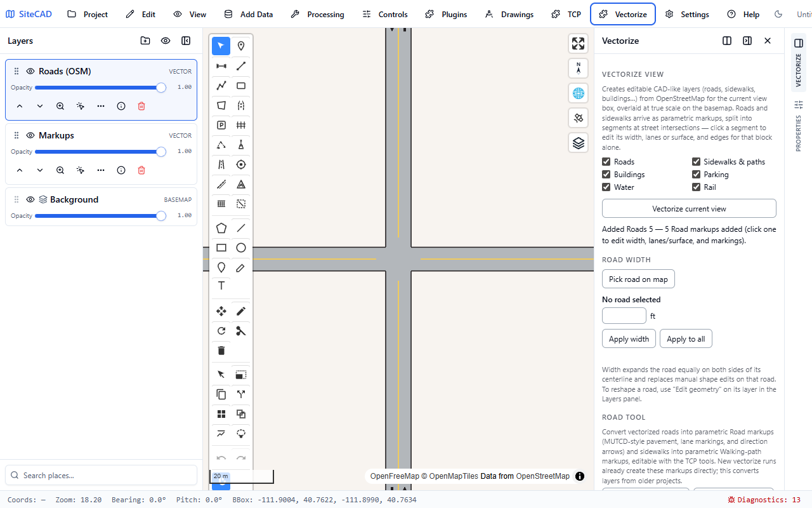The height and width of the screenshot is (508, 812).
Task: Select the lasso selection tool
Action: click(241, 434)
